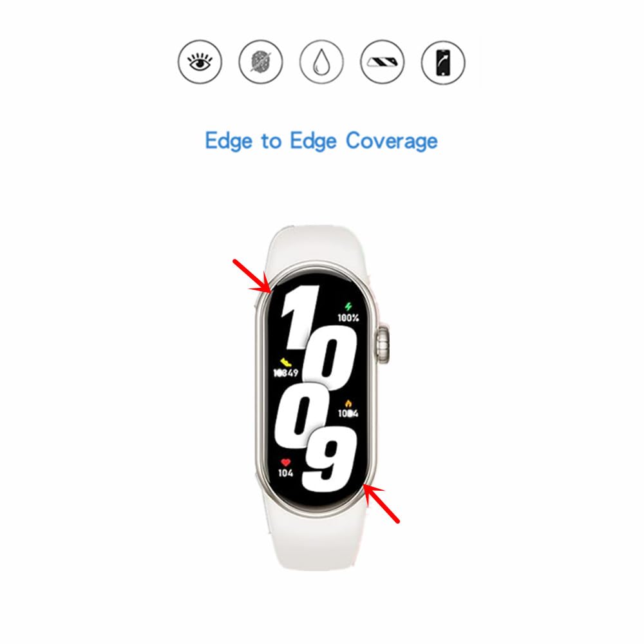Image resolution: width=644 pixels, height=644 pixels.
Task: Tap the orange flame calories icon
Action: point(348,403)
